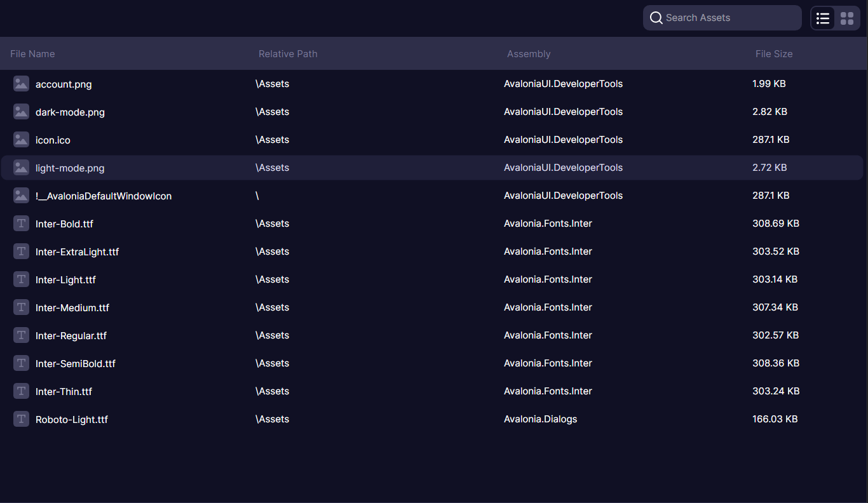868x503 pixels.
Task: Click the font icon beside Roboto-Light.ttf
Action: pyautogui.click(x=21, y=419)
